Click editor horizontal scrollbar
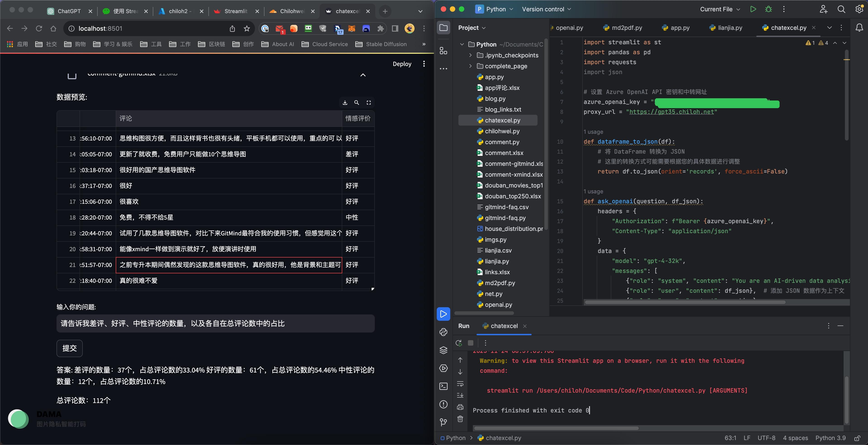This screenshot has height=445, width=868. (685, 302)
